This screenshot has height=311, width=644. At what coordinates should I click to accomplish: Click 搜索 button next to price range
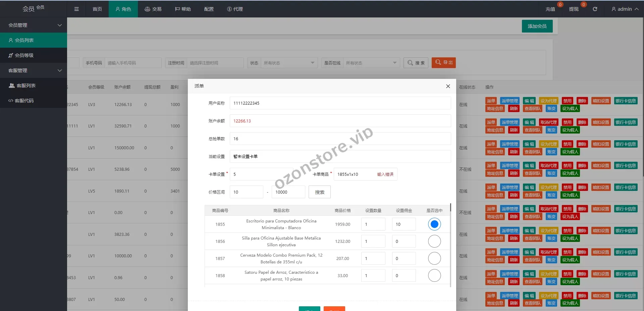pos(319,192)
